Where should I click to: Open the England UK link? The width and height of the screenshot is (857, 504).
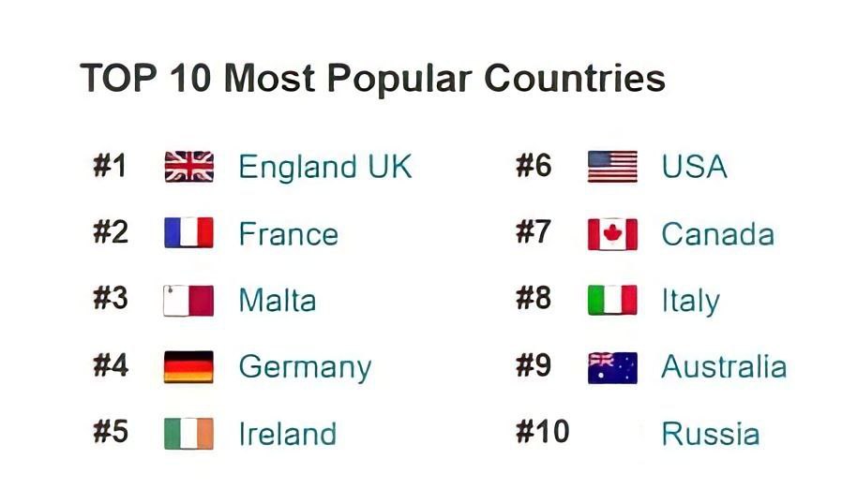point(324,167)
